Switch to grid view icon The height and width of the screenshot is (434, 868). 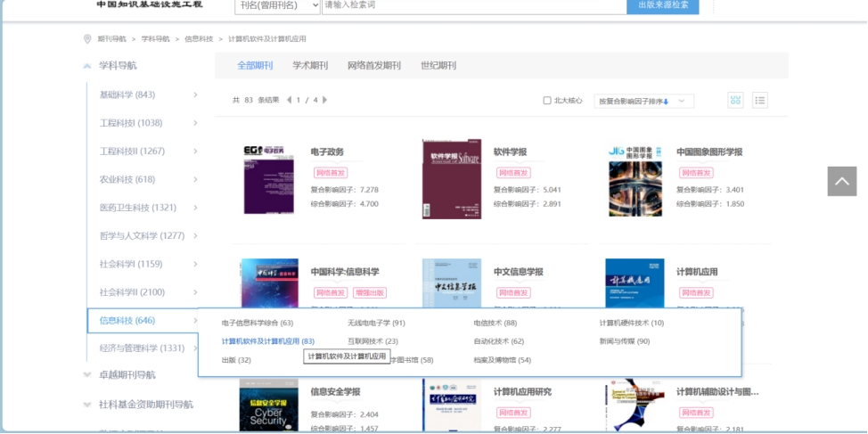tap(735, 100)
